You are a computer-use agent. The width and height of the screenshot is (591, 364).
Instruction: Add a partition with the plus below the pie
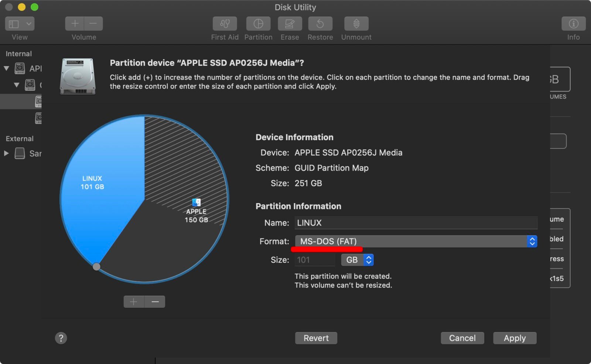coord(134,302)
